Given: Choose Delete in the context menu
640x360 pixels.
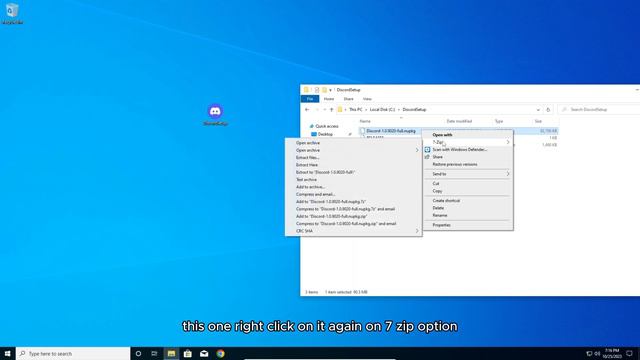Looking at the screenshot, I should click(467, 208).
